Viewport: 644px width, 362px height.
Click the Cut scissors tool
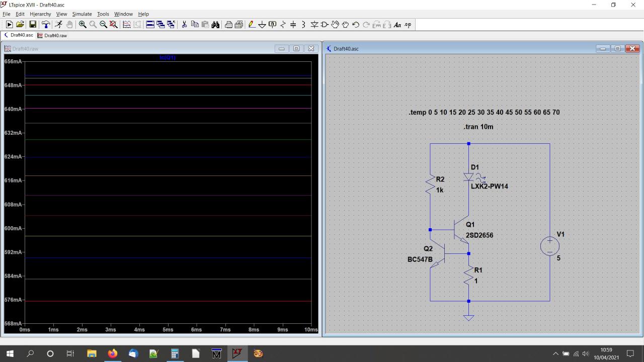[184, 25]
